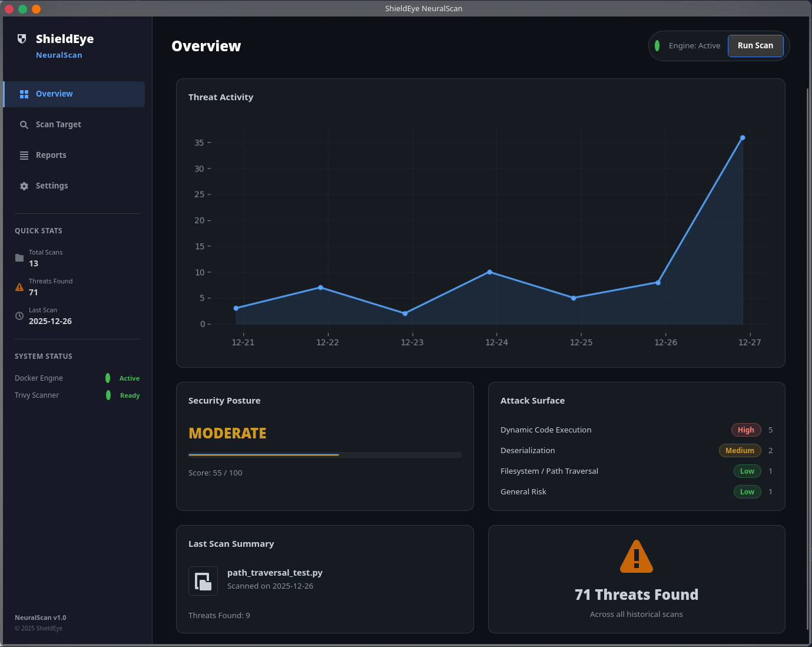Click the large orange warning triangle icon
The image size is (812, 647).
tap(637, 556)
